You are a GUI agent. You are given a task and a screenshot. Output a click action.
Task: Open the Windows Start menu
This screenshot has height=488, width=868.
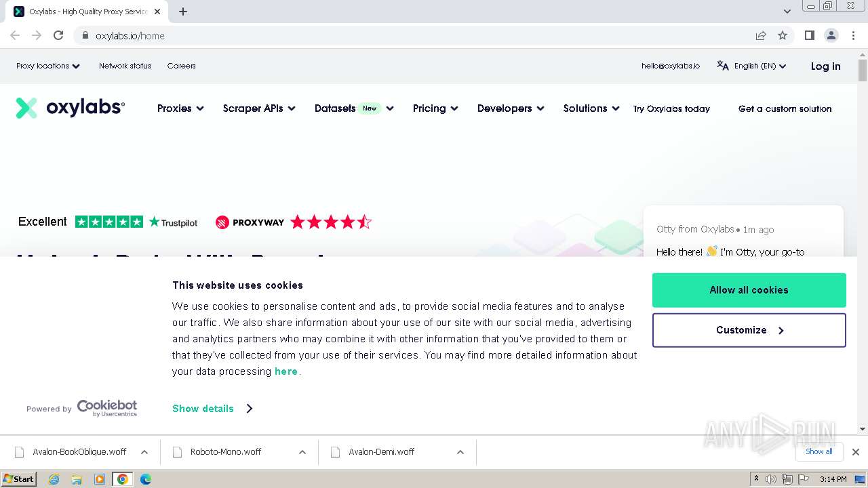18,479
